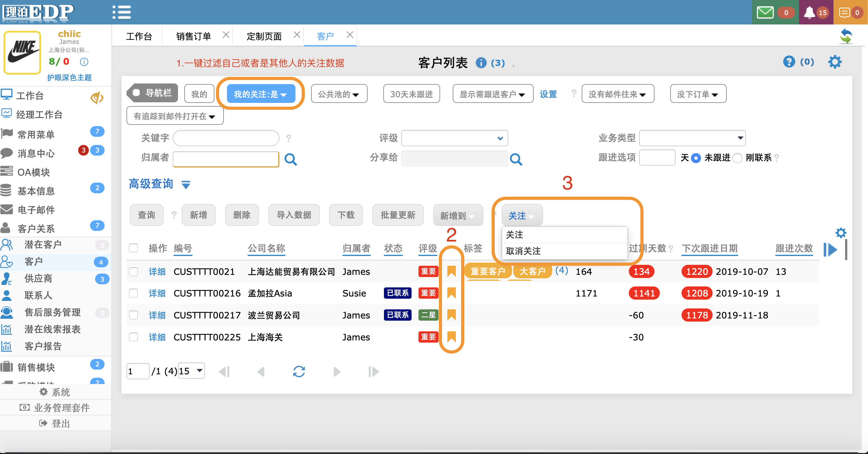Expand the 我的关注:是 filter dropdown

[261, 94]
